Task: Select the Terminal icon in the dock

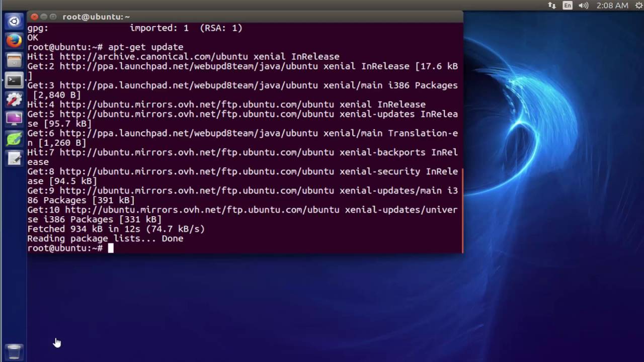Action: click(14, 79)
